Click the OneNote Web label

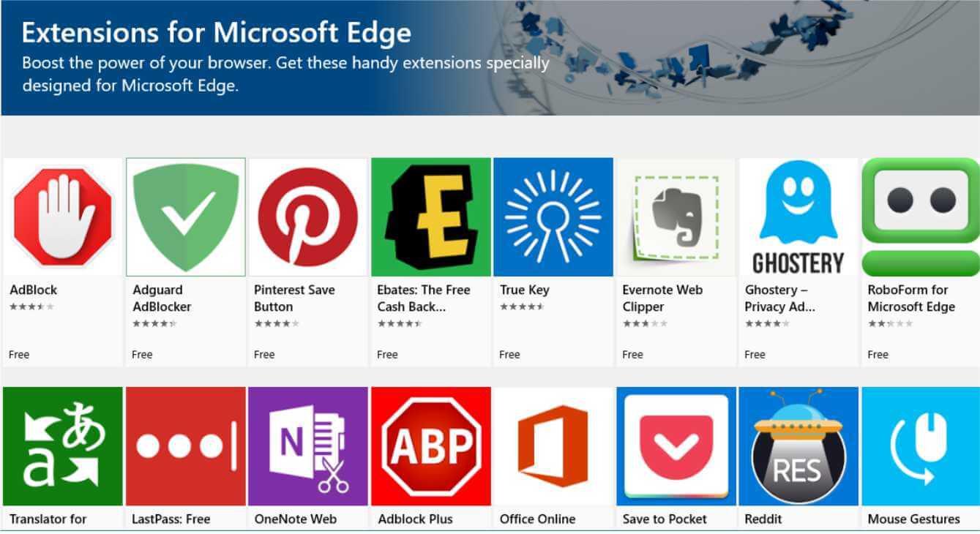point(296,519)
